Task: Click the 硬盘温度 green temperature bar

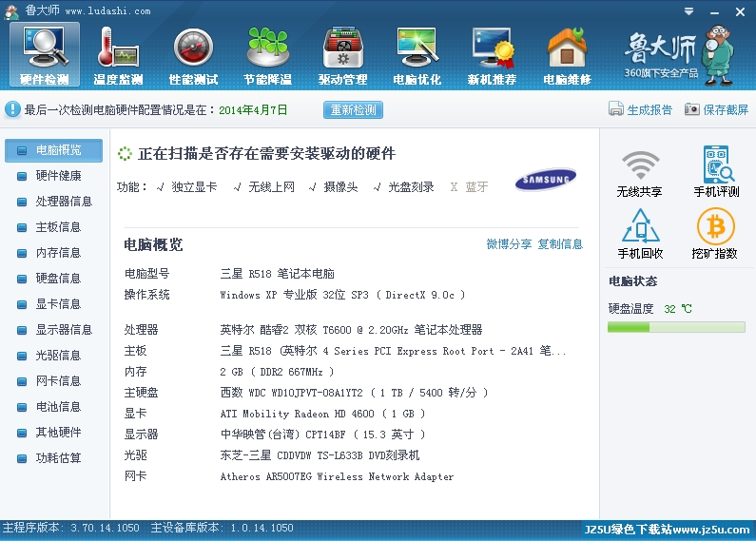Action: (676, 327)
